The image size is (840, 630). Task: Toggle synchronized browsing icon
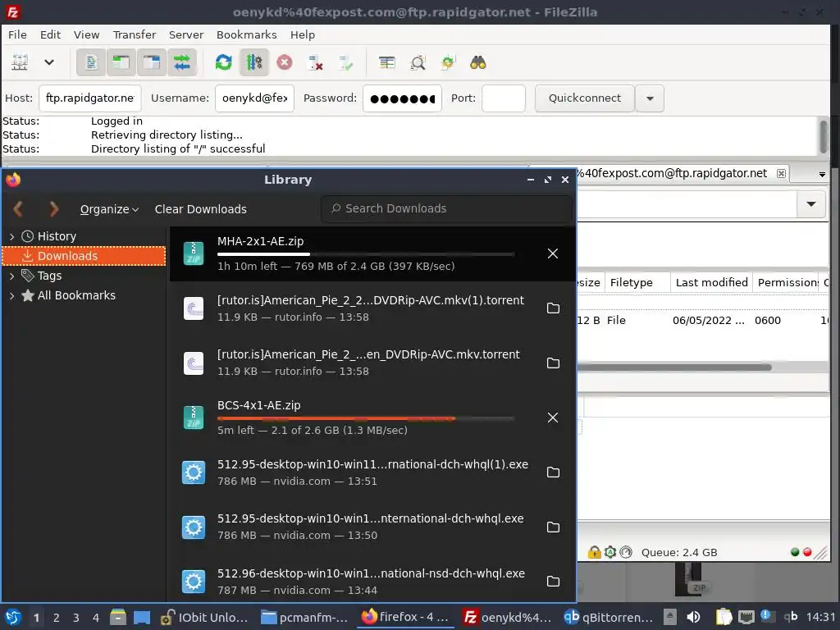click(x=447, y=62)
